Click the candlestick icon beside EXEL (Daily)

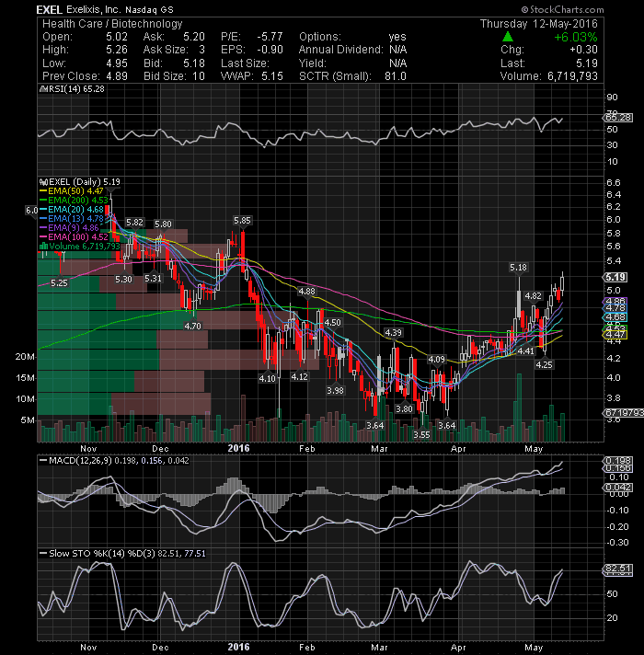coord(43,182)
